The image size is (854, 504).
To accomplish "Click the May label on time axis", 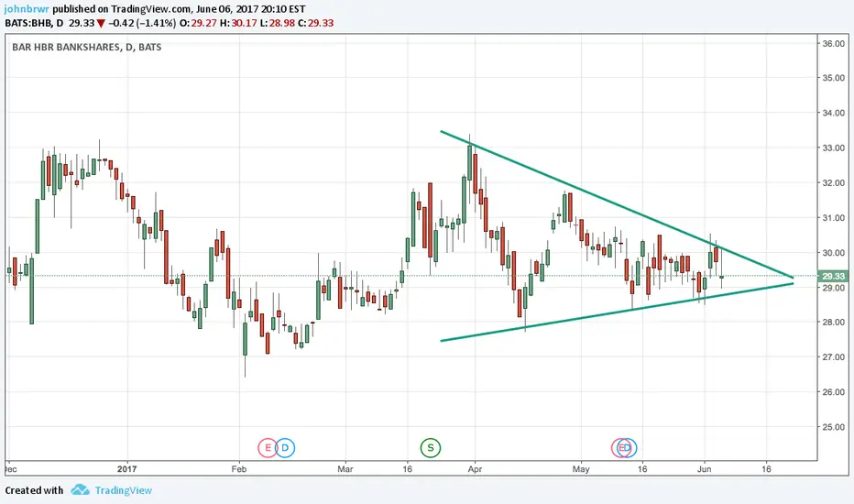I will [581, 469].
